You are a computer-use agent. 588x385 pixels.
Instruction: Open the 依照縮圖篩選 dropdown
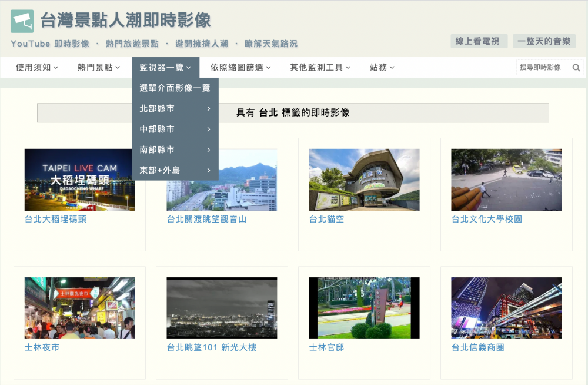coord(240,68)
